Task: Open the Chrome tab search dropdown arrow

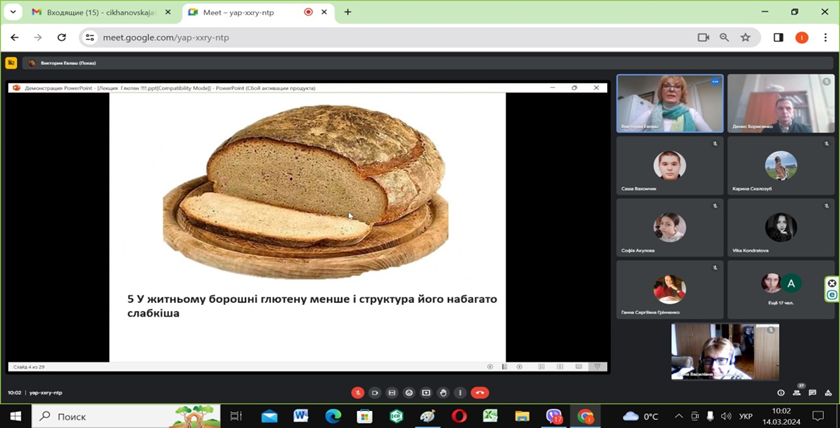Action: (13, 12)
